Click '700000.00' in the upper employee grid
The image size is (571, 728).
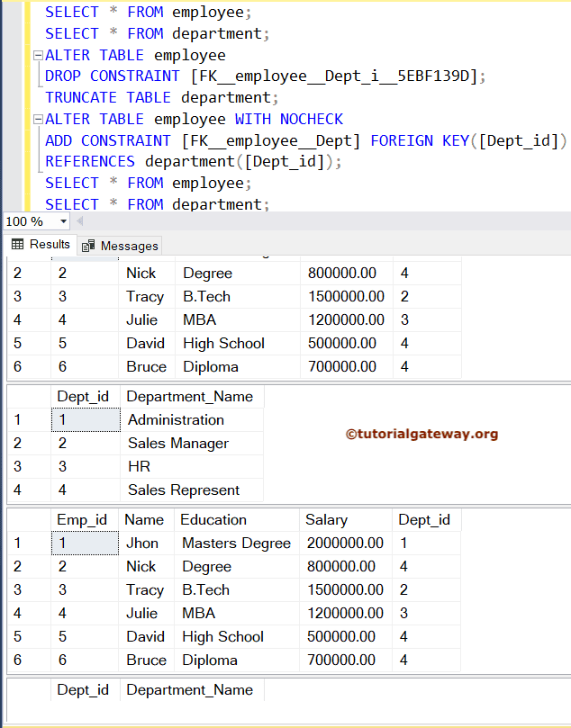coord(347,367)
